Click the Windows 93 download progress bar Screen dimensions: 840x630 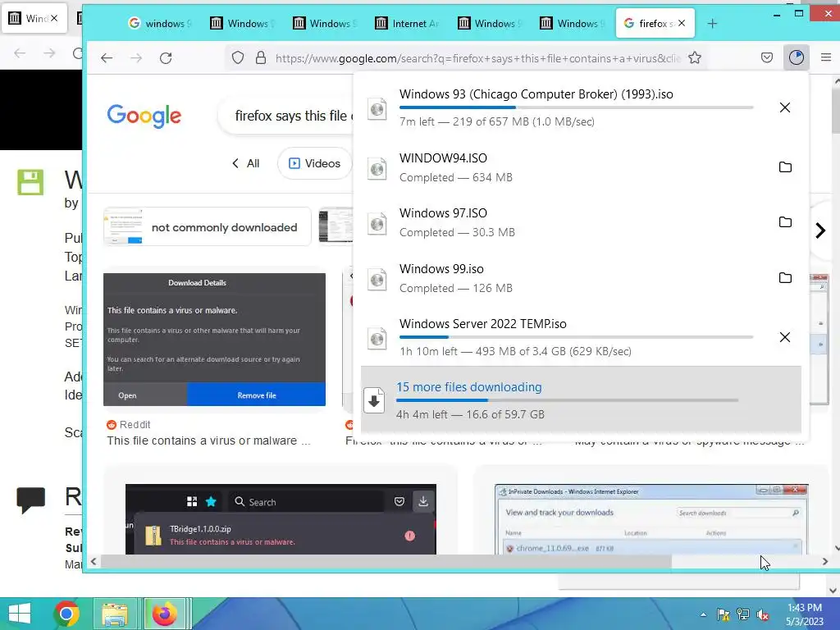click(577, 107)
